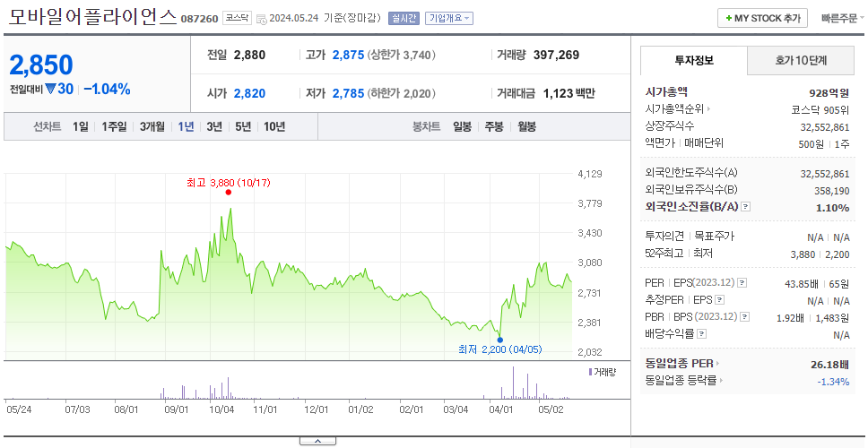This screenshot has height=448, width=868.
Task: Click the stock code 087260
Action: [x=200, y=19]
